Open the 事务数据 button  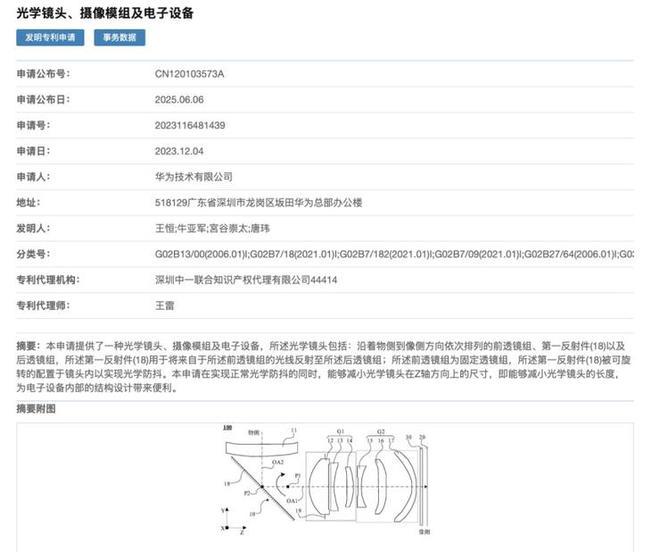120,37
